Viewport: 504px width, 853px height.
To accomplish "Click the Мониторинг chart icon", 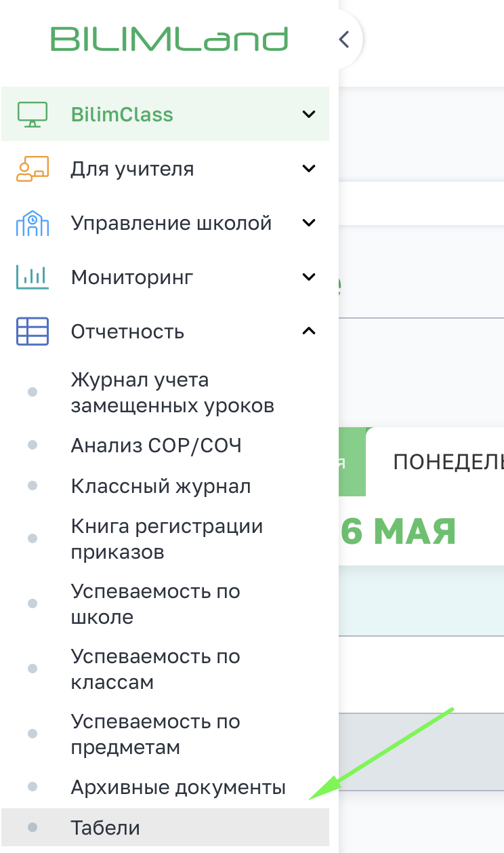I will [32, 277].
